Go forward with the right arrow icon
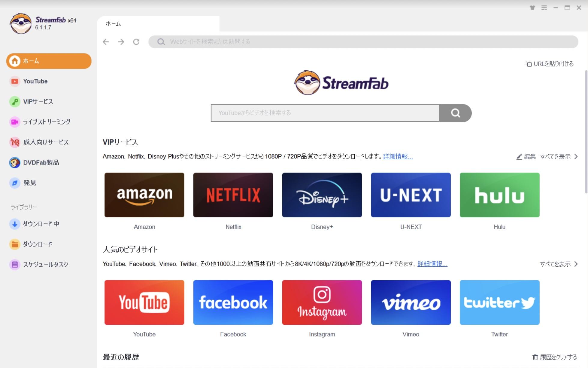 click(121, 42)
